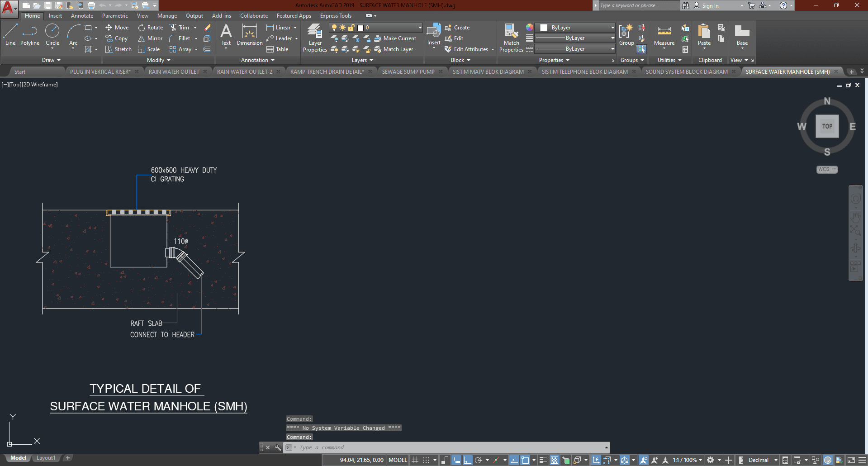
Task: Toggle snap mode in status bar
Action: 426,460
